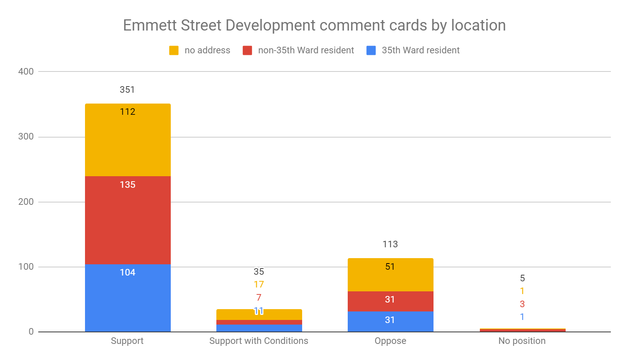Click the 113 total above Oppose bar
The height and width of the screenshot is (364, 629).
coord(390,244)
